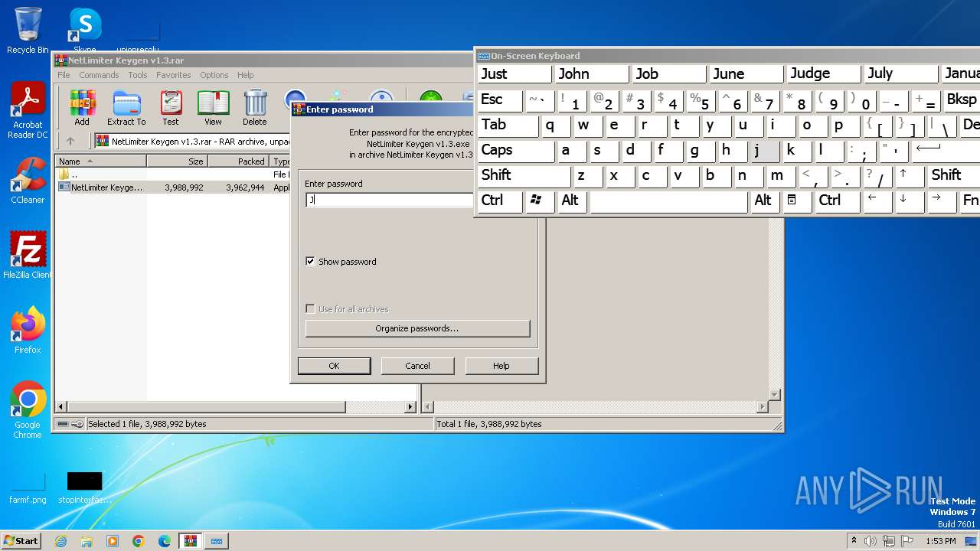
Task: Select the farmf.png desktop file
Action: [x=28, y=488]
